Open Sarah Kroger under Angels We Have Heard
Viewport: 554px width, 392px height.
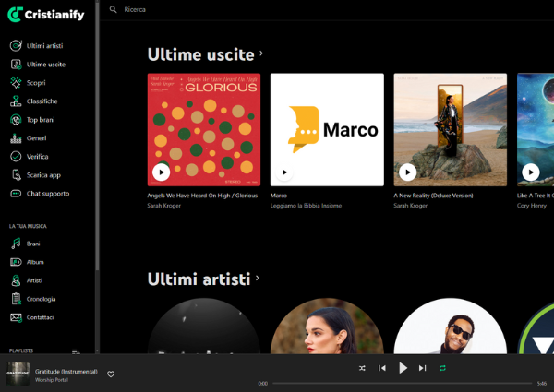point(164,206)
